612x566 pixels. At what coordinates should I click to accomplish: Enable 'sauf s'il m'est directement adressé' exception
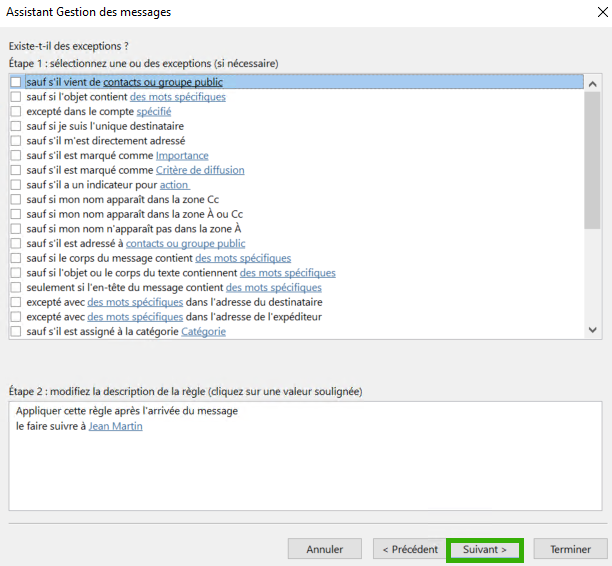click(16, 141)
